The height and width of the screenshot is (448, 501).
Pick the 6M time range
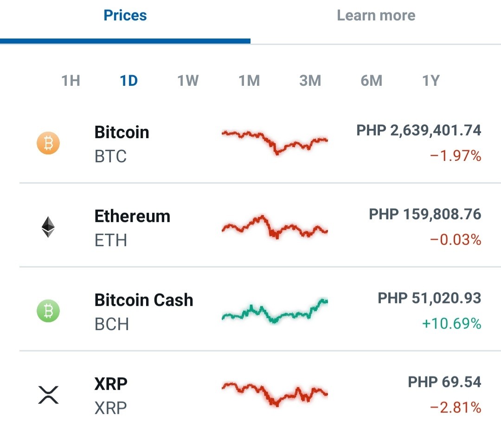[371, 81]
